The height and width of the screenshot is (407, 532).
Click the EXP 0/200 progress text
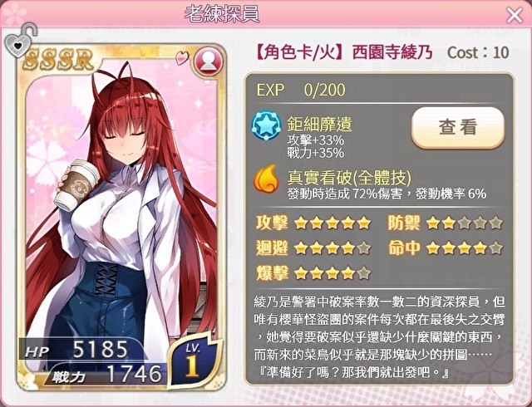[x=301, y=90]
